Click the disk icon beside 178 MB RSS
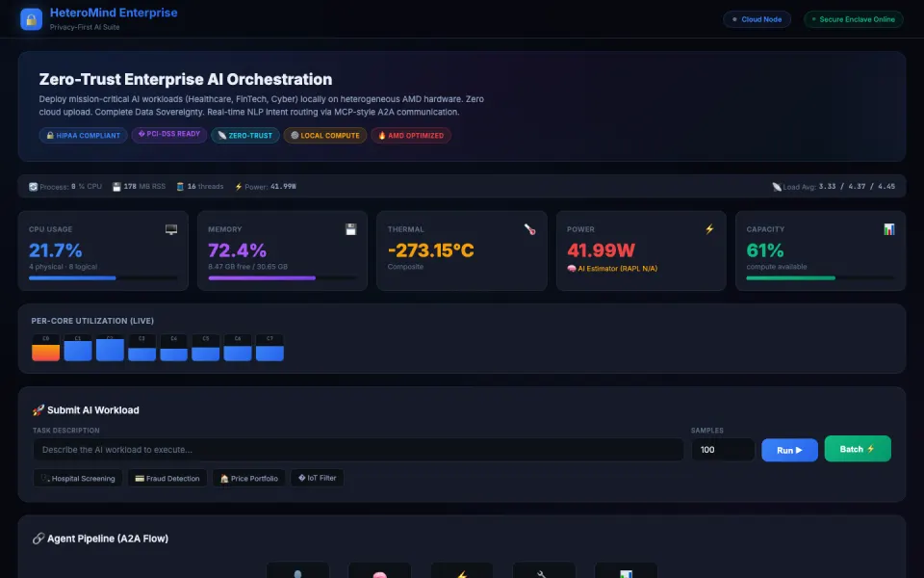The image size is (924, 578). [x=116, y=187]
